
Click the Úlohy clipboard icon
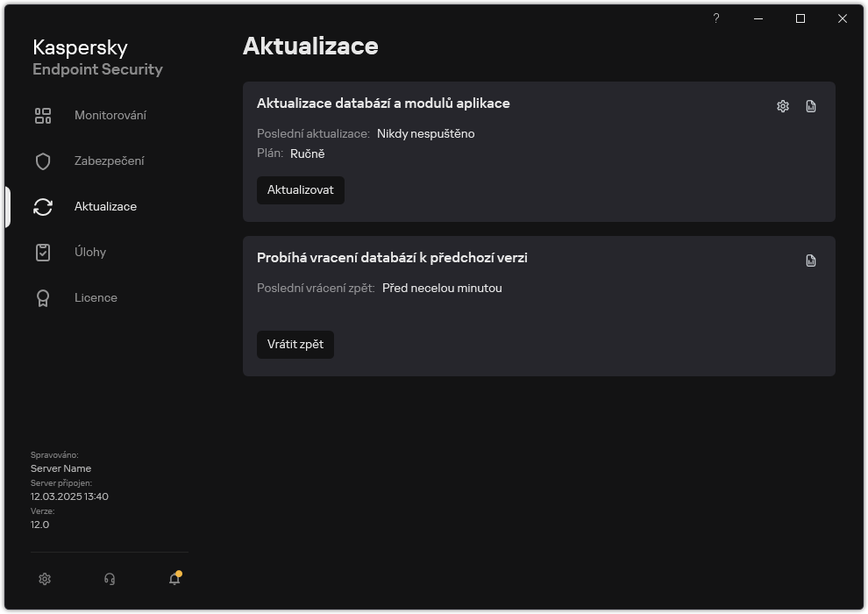click(x=42, y=252)
